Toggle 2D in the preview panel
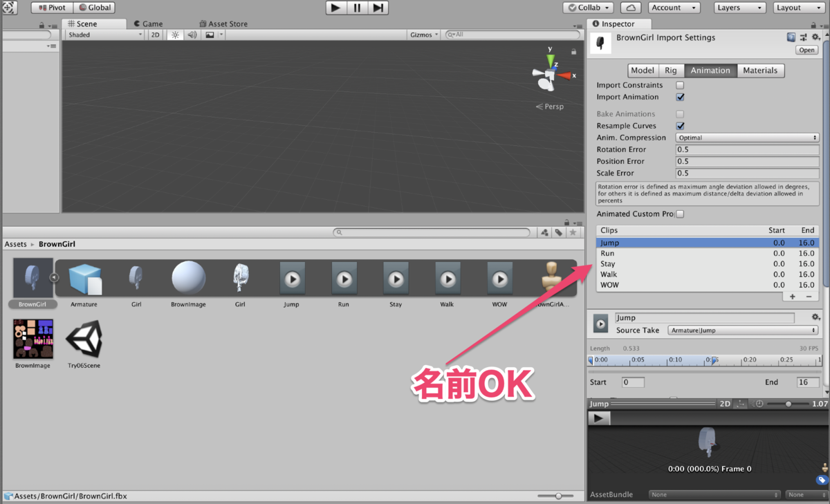830x504 pixels. [x=725, y=404]
